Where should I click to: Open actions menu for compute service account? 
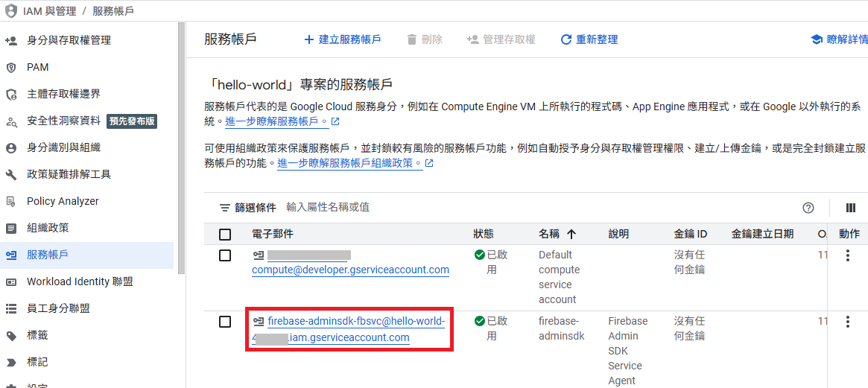click(848, 255)
